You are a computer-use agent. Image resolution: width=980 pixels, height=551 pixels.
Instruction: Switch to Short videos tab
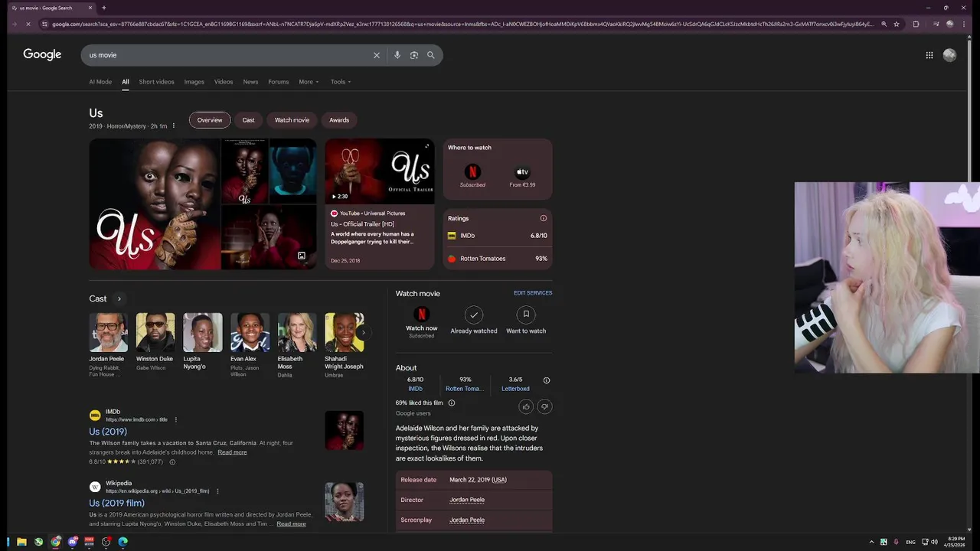pos(156,82)
